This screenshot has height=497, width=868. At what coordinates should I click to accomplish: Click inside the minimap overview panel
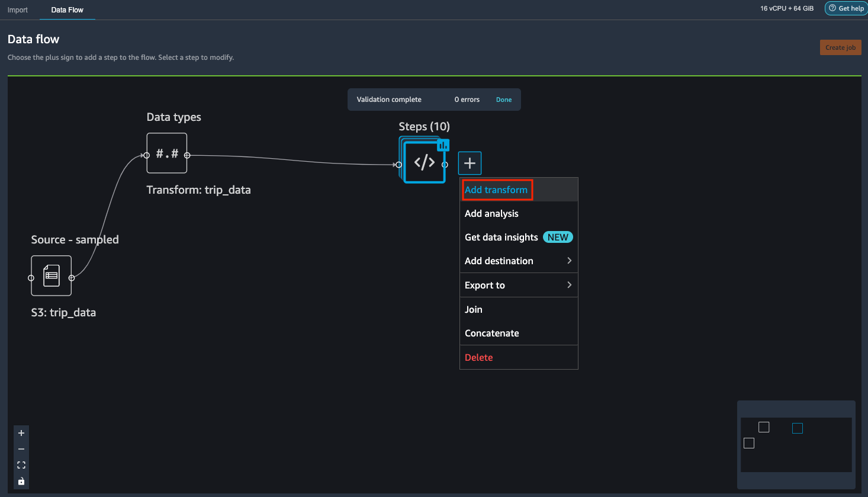point(796,444)
